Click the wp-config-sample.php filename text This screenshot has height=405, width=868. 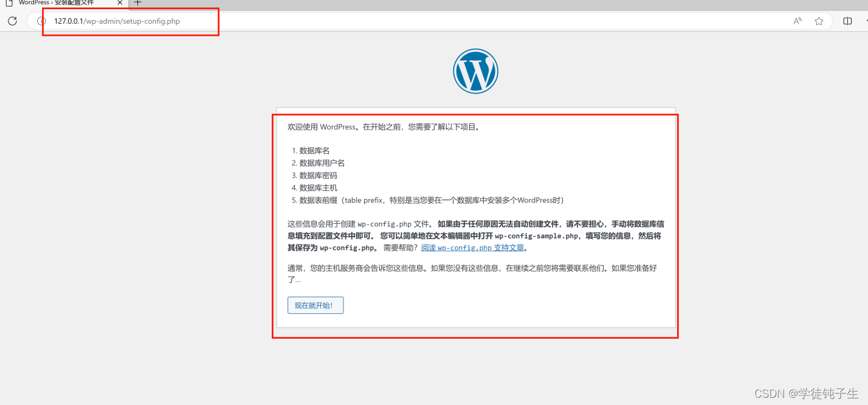[537, 236]
